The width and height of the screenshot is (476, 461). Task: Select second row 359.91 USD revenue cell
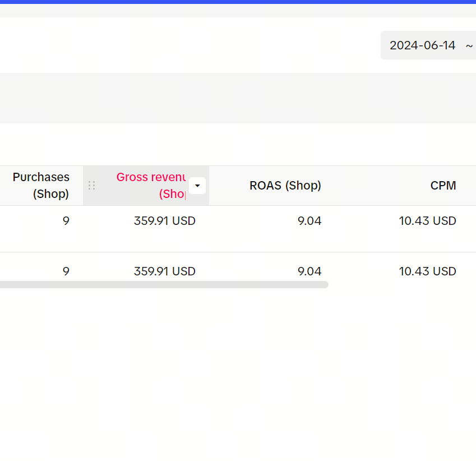point(164,271)
